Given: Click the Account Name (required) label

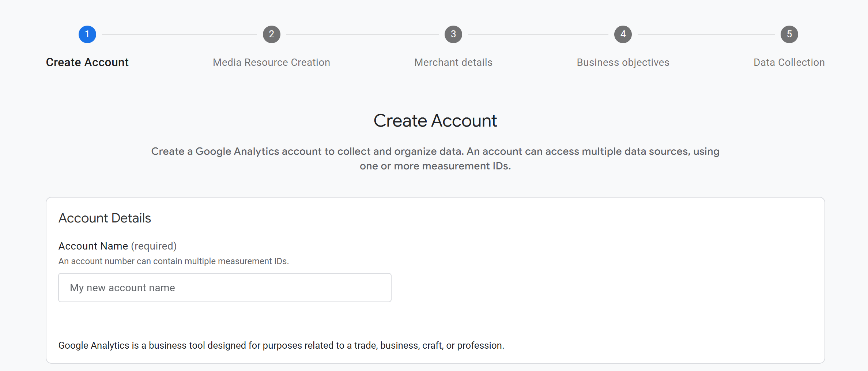Looking at the screenshot, I should 117,246.
